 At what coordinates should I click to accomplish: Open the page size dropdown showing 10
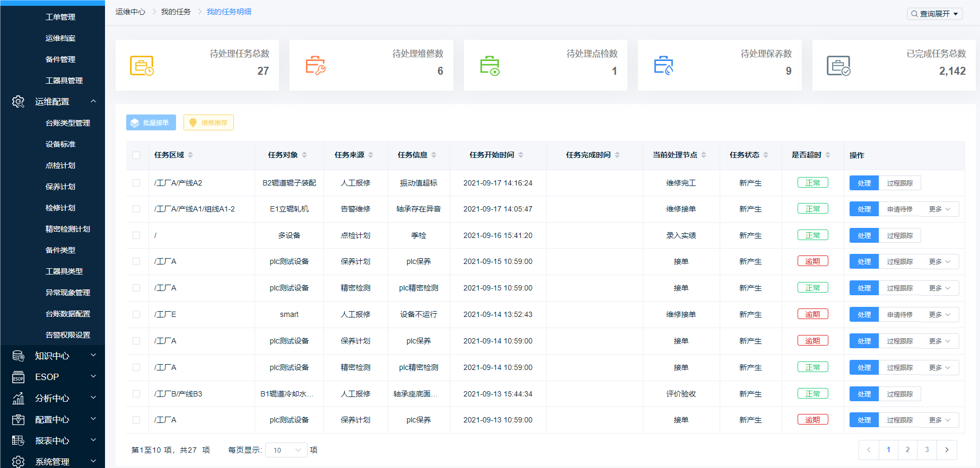coord(286,450)
